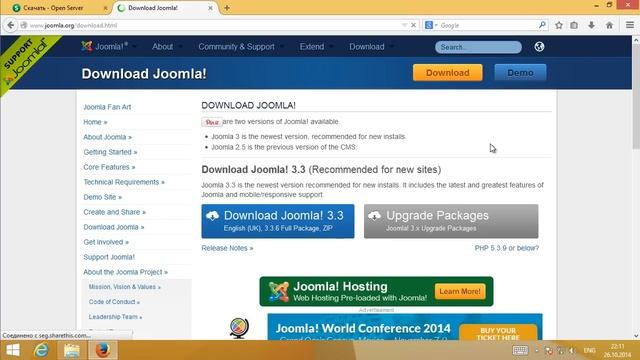Image resolution: width=640 pixels, height=360 pixels.
Task: Open the Release Notes link
Action: pyautogui.click(x=227, y=248)
